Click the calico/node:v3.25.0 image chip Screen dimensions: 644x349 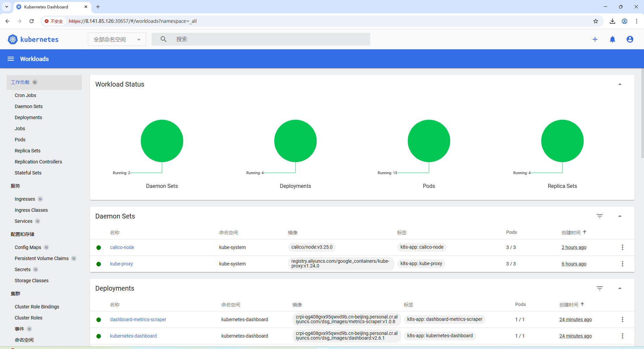[312, 247]
